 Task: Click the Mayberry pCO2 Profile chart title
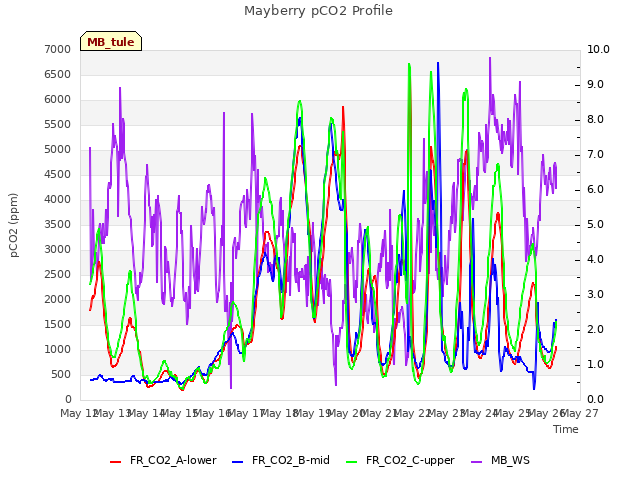pyautogui.click(x=318, y=11)
